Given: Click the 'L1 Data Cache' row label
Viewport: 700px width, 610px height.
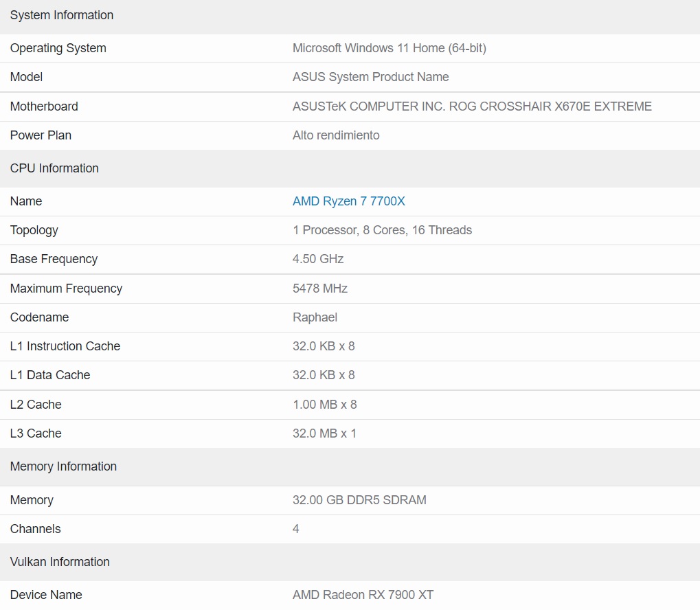Looking at the screenshot, I should click(50, 375).
